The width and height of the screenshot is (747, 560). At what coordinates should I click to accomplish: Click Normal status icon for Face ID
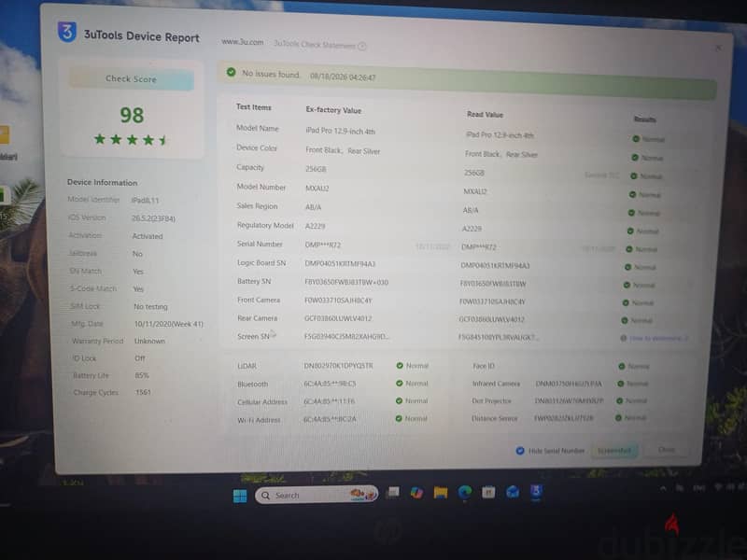click(x=621, y=366)
